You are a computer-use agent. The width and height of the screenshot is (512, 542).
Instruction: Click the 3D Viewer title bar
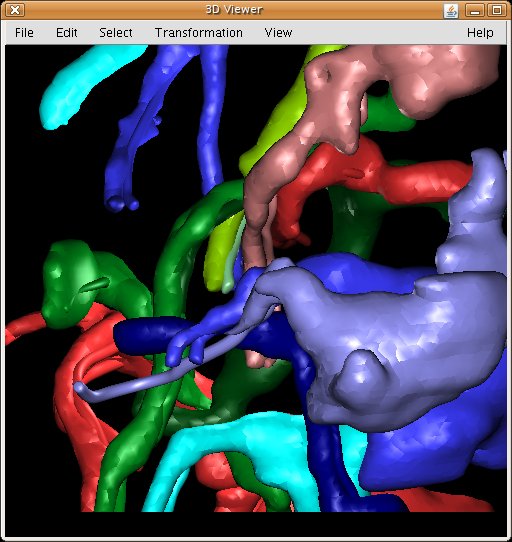tap(234, 10)
